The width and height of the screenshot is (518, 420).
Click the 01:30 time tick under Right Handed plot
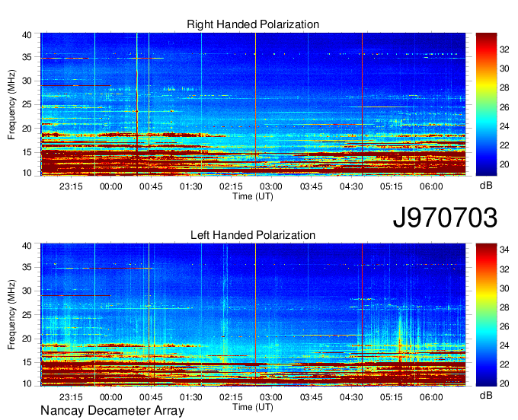click(191, 186)
